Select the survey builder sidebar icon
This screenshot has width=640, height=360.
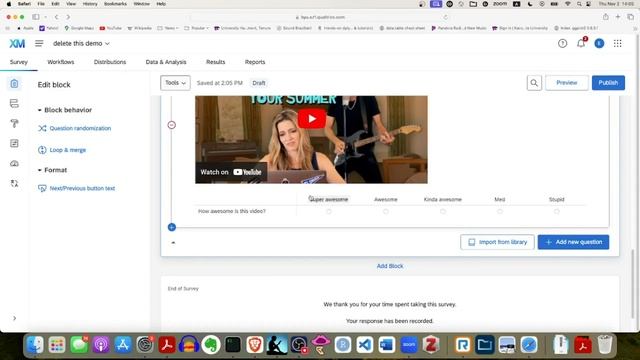[14, 84]
